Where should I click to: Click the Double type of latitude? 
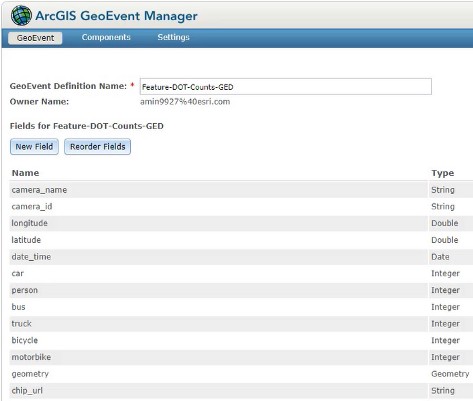[x=444, y=240]
